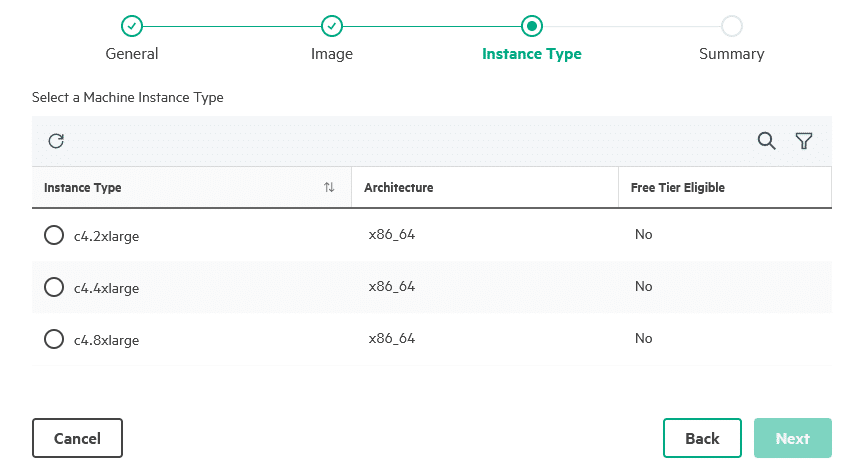
Task: Click the General step checkmark circle
Action: pos(132,26)
